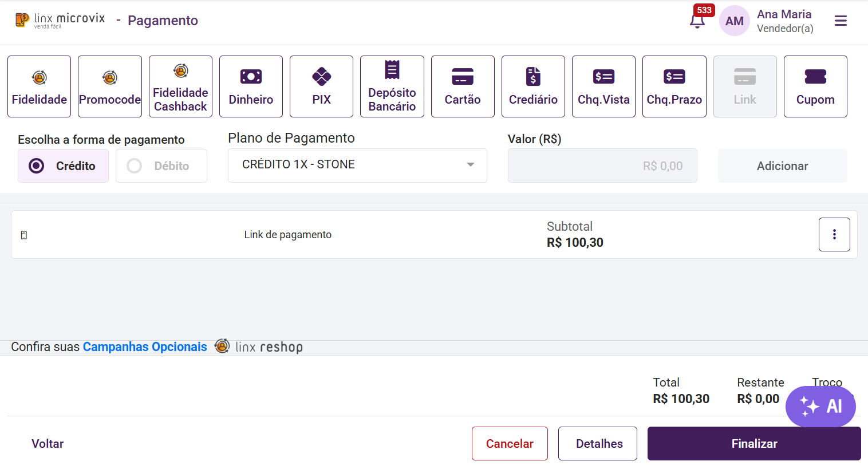Choose the Crediário payment tile

[533, 86]
